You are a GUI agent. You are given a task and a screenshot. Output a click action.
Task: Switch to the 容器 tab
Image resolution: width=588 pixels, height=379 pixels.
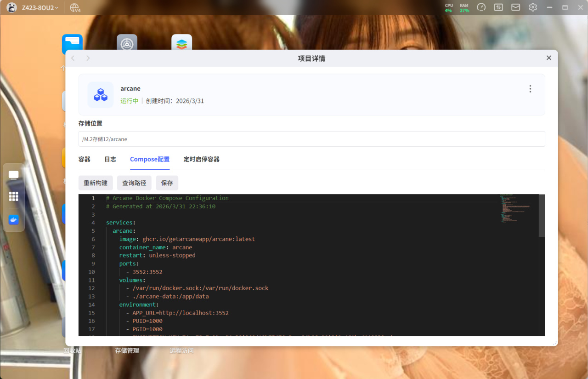pos(85,159)
